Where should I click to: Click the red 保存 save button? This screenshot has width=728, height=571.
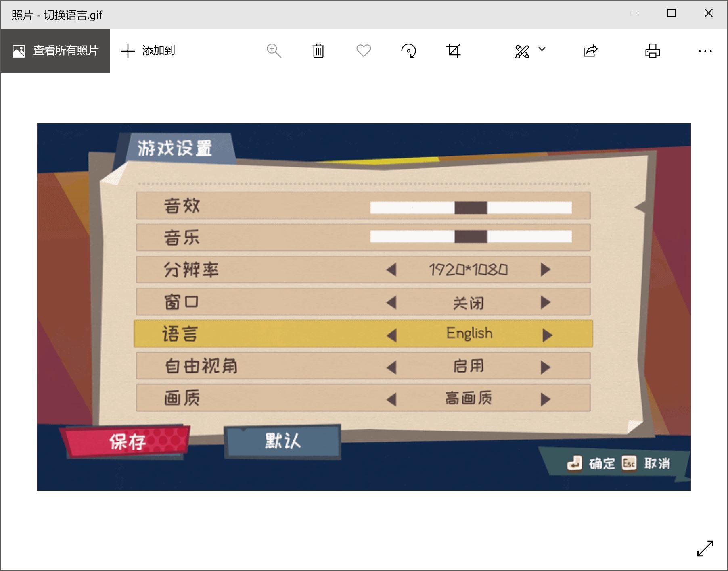click(x=125, y=442)
